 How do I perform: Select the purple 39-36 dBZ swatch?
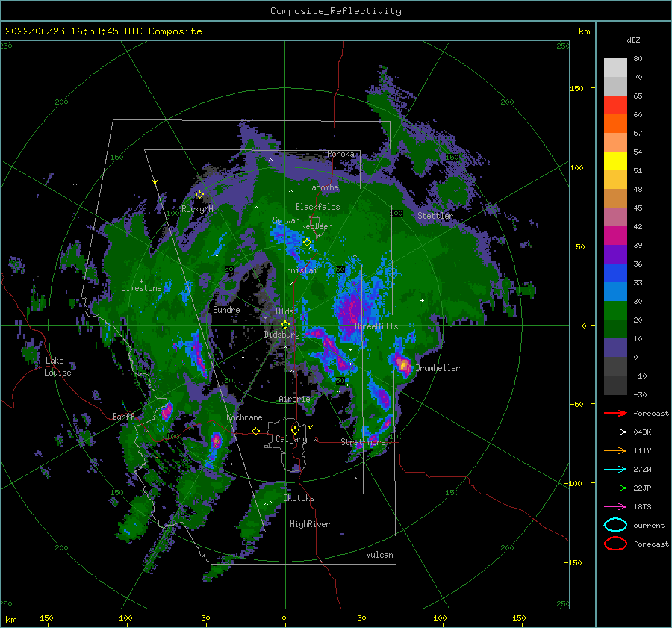(x=615, y=255)
